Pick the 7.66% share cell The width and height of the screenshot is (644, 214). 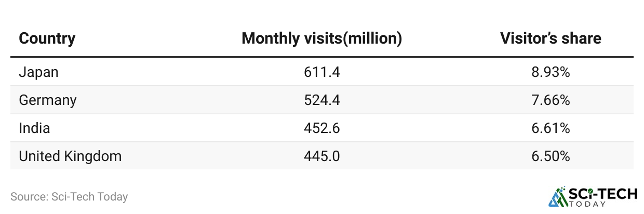(x=551, y=100)
